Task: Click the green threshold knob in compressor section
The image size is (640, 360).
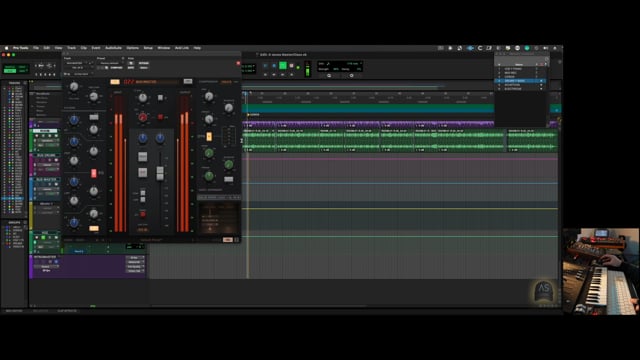Action: (x=209, y=153)
